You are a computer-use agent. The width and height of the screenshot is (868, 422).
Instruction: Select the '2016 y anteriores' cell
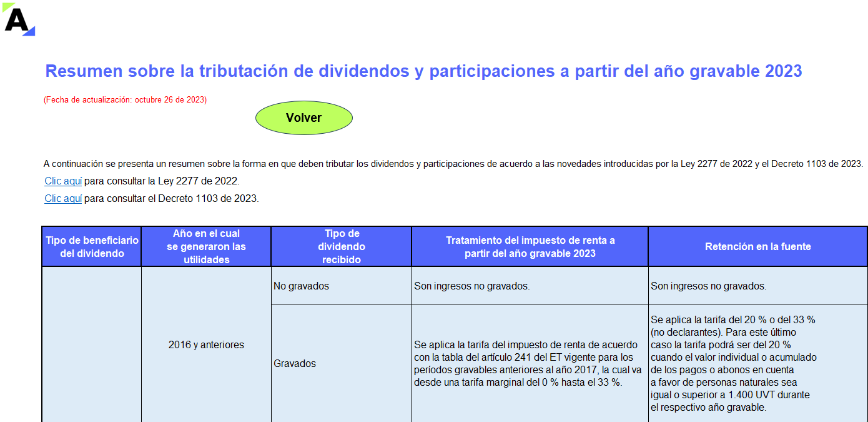(207, 344)
